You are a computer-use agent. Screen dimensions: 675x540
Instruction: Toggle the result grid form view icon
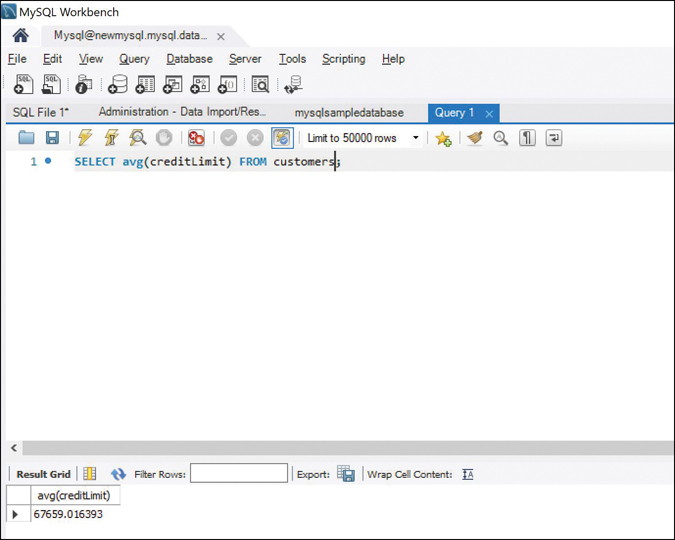pos(90,474)
